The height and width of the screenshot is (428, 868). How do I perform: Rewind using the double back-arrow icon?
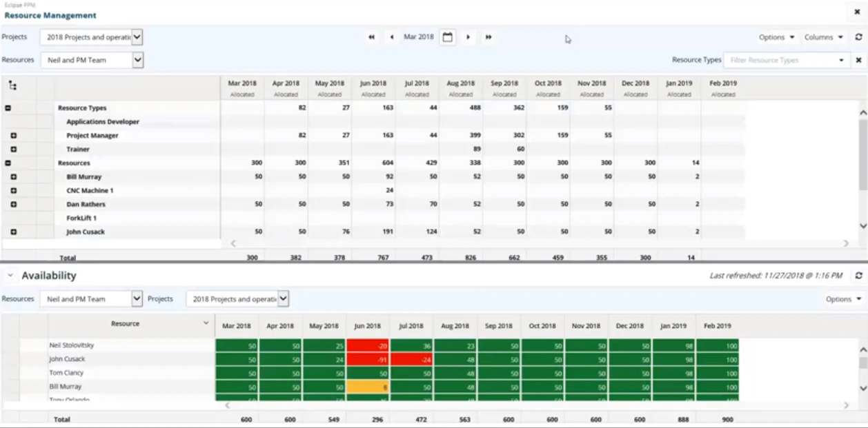tap(371, 37)
